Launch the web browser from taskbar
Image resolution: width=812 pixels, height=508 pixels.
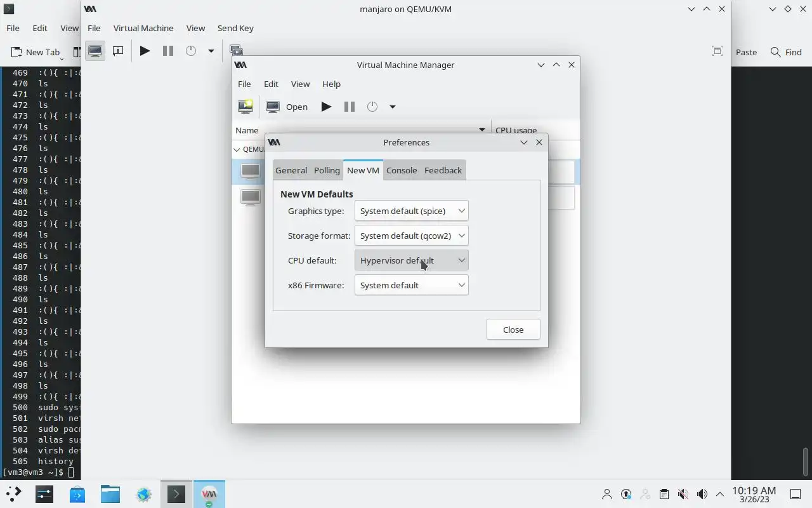coord(144,494)
